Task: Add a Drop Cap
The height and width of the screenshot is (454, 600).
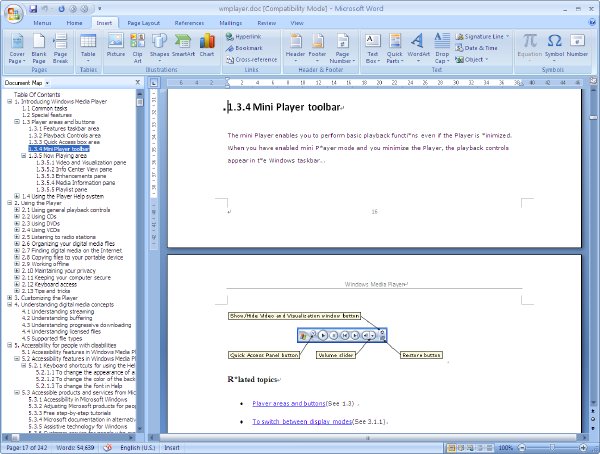Action: (442, 49)
